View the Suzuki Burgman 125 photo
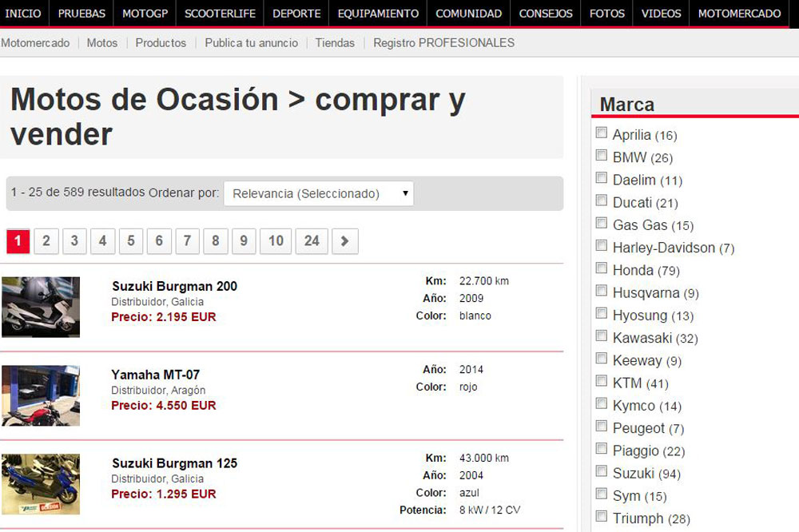The width and height of the screenshot is (799, 532). pyautogui.click(x=41, y=484)
